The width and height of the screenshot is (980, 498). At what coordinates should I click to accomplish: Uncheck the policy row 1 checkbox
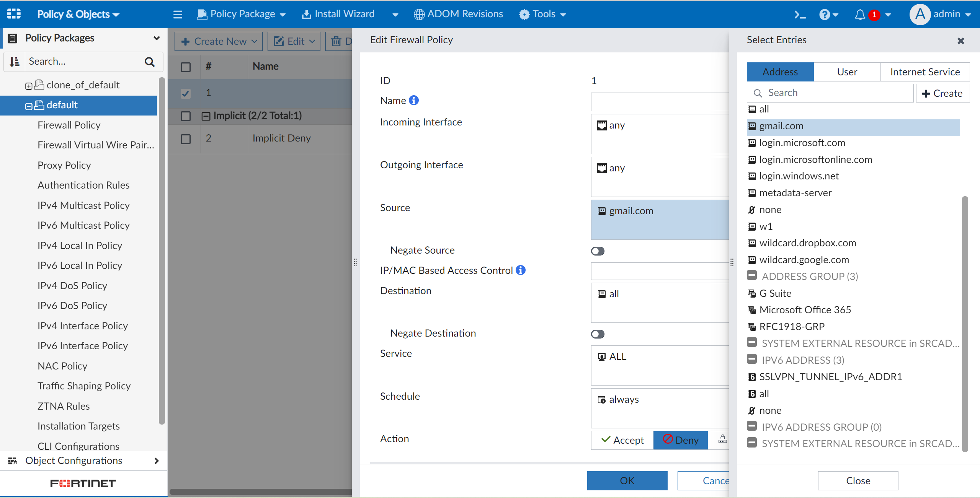point(186,93)
